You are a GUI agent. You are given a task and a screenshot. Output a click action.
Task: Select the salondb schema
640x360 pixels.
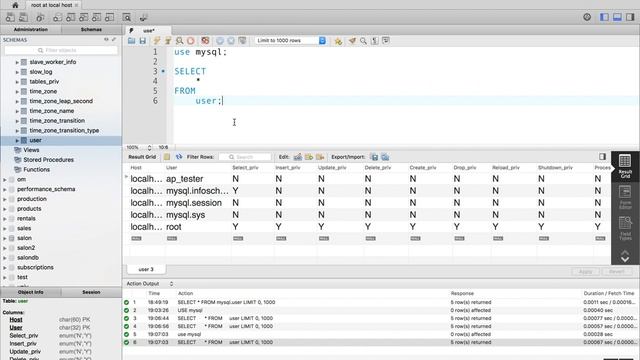(28, 258)
